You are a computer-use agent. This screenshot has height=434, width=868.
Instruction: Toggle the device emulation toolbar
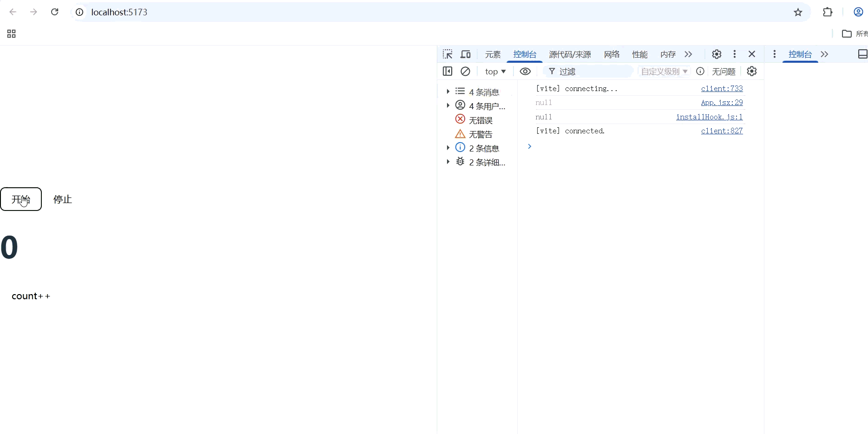465,54
